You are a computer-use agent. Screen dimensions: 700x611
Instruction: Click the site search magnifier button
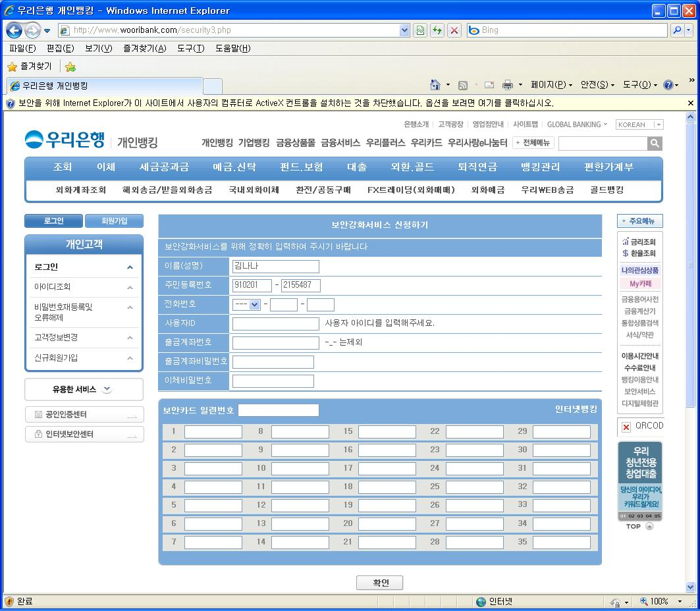(x=655, y=143)
